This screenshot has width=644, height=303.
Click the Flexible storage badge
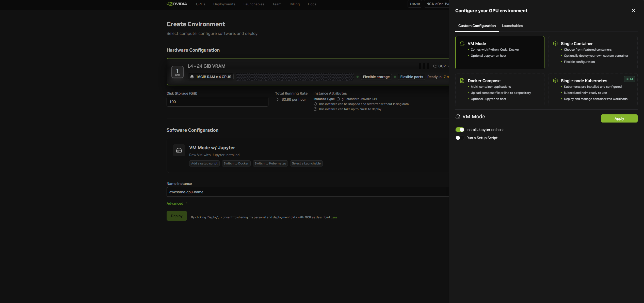click(x=376, y=77)
